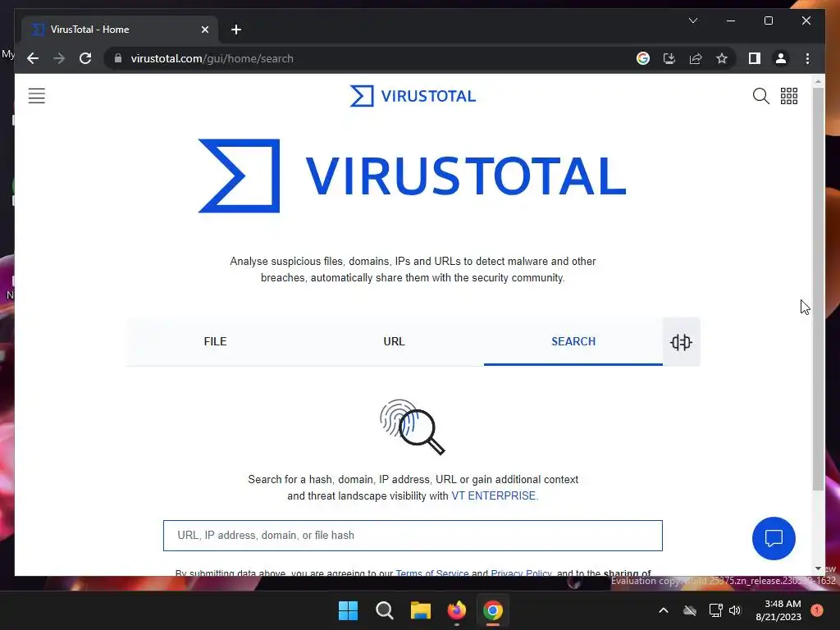Open the Windows Start menu

[348, 610]
